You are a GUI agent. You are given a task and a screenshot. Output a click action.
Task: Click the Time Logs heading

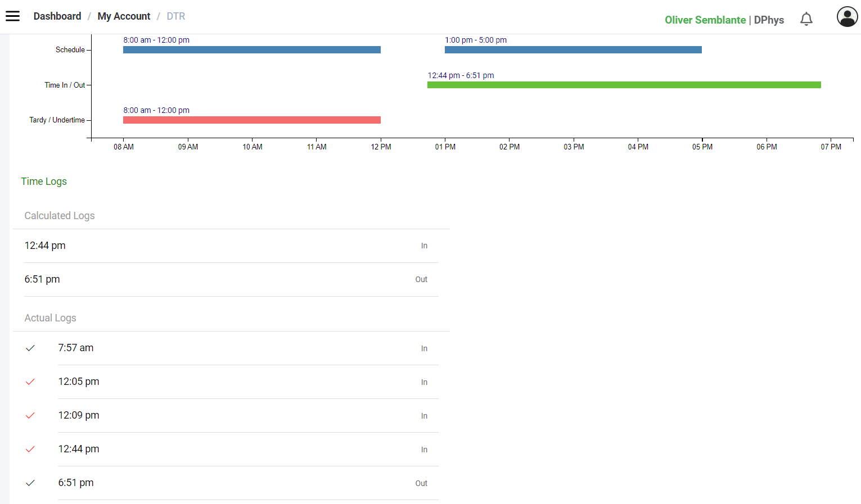pos(44,181)
